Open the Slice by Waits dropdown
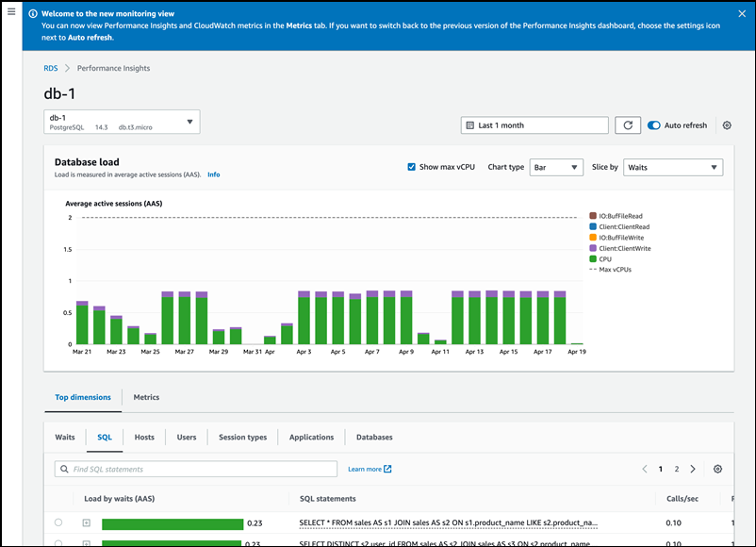The height and width of the screenshot is (547, 756). tap(672, 166)
